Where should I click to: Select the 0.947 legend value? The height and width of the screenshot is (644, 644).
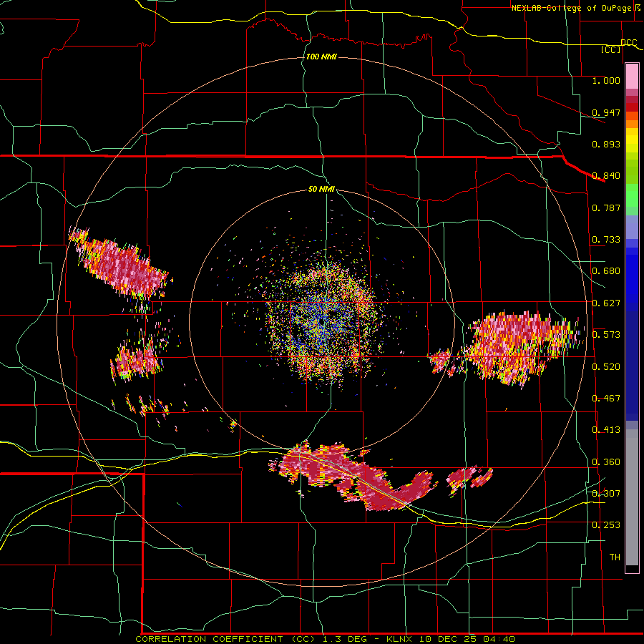[606, 112]
